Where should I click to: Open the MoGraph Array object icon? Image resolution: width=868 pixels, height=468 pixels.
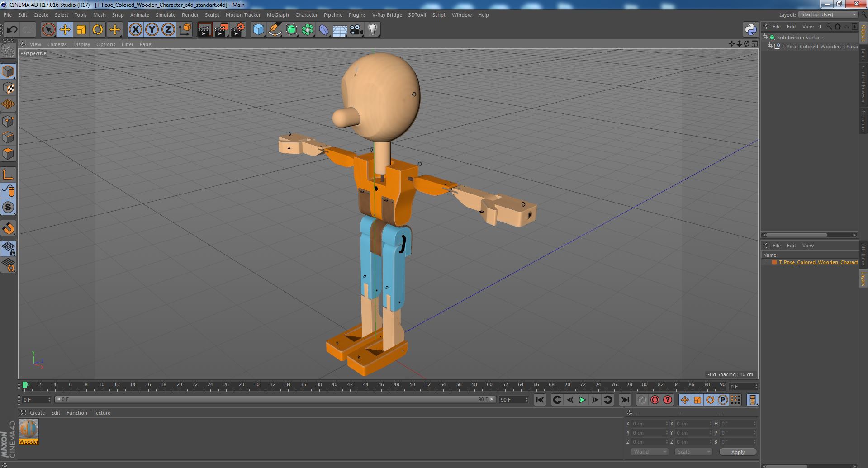[308, 30]
